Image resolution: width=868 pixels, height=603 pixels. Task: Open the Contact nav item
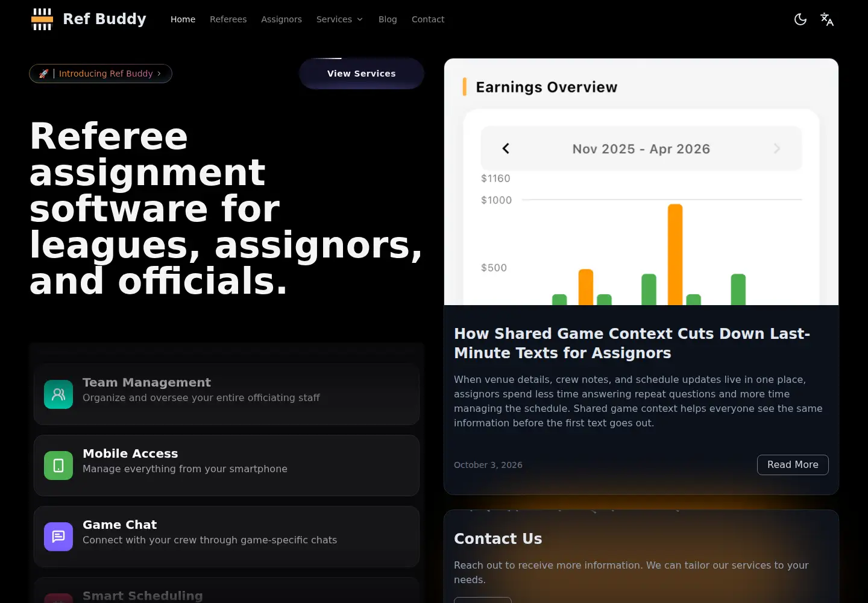coord(428,19)
